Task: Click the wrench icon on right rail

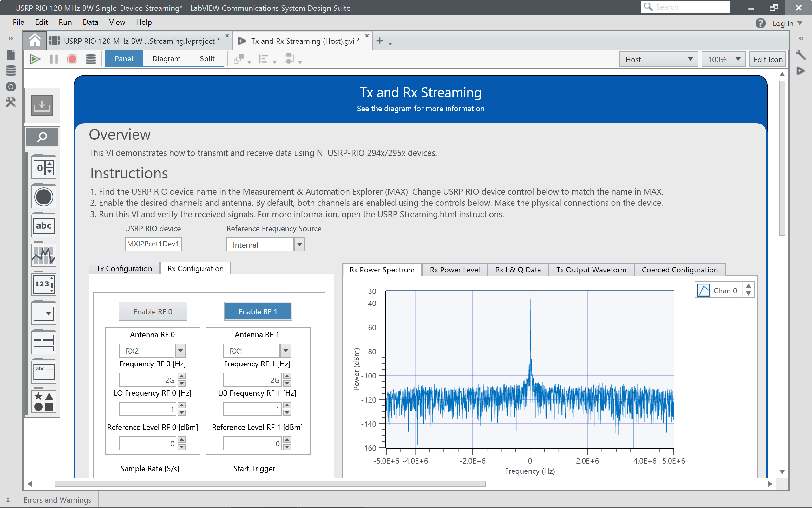Action: pyautogui.click(x=801, y=54)
